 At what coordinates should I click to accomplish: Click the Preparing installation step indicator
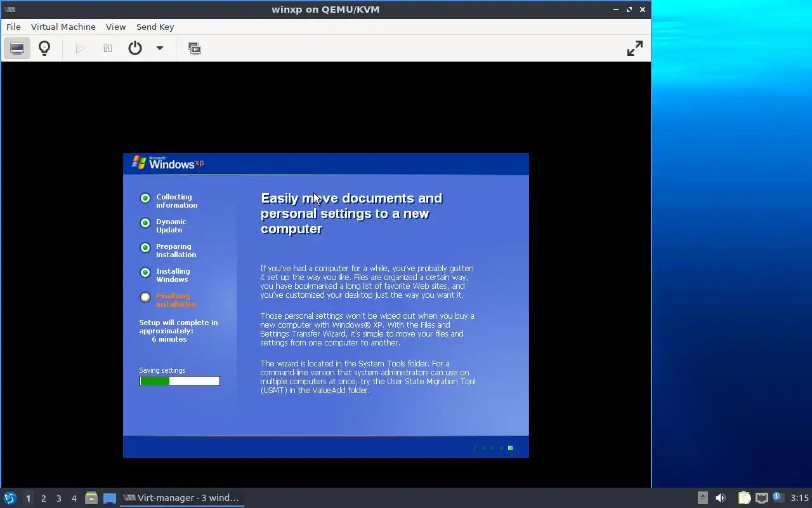(145, 248)
